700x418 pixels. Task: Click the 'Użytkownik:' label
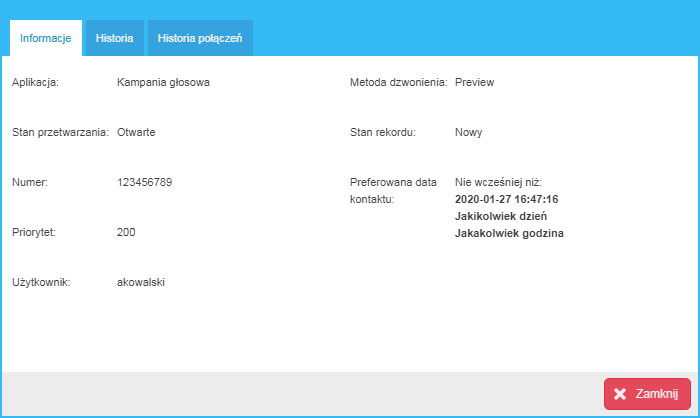pyautogui.click(x=41, y=282)
